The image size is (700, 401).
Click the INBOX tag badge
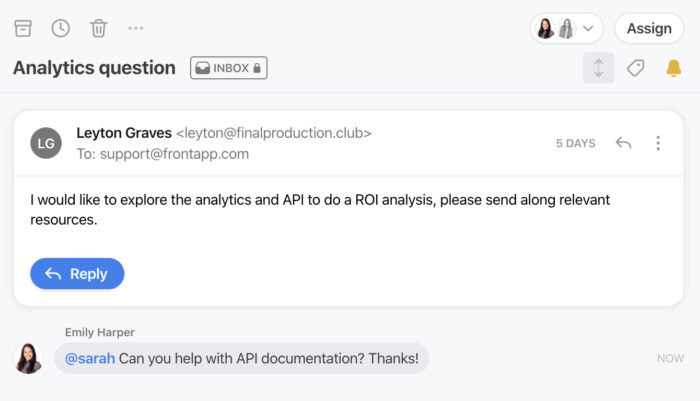coord(229,68)
